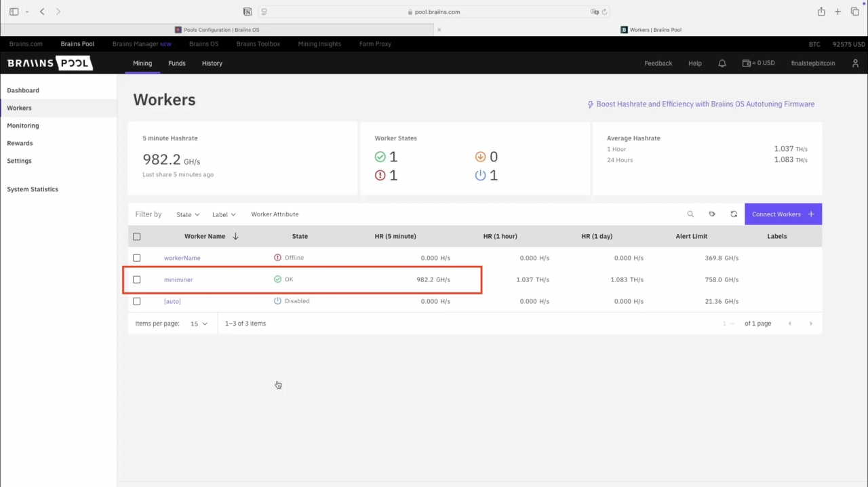Click the orange low worker-state icon in summary
This screenshot has width=868, height=487.
point(480,157)
